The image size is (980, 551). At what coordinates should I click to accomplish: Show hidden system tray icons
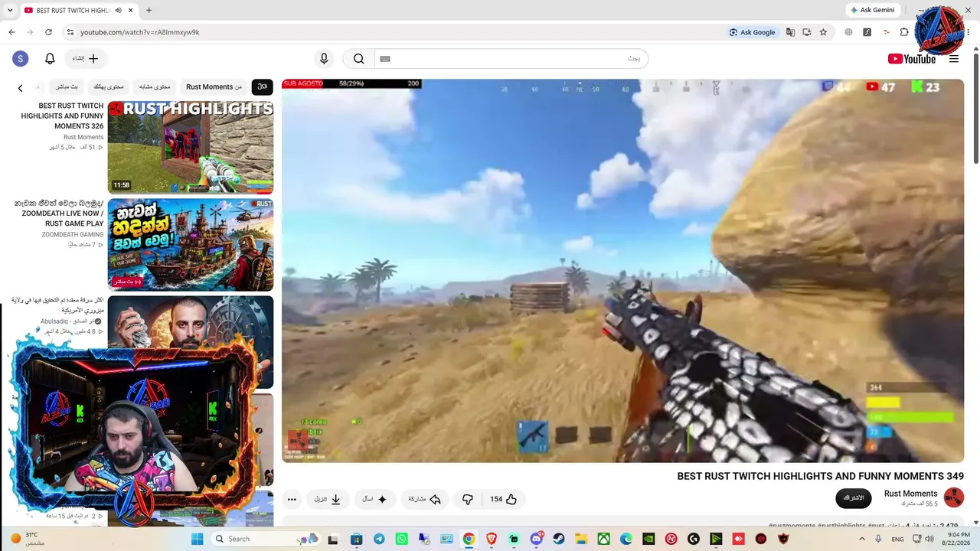coord(862,539)
